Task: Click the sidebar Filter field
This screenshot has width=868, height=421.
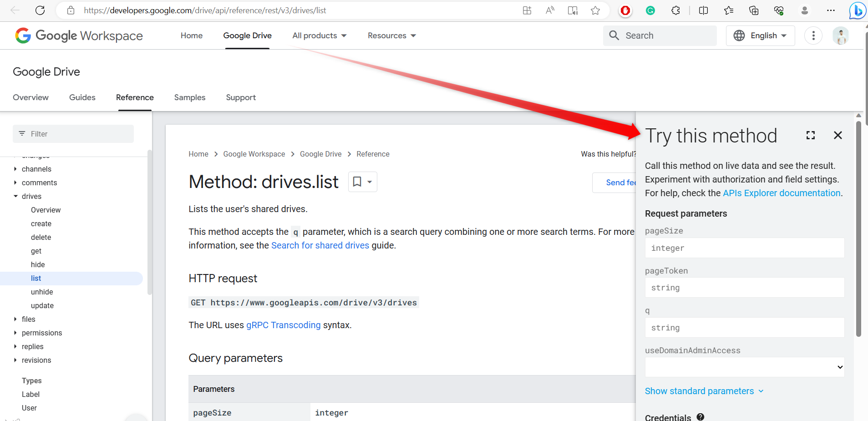Action: pyautogui.click(x=73, y=134)
